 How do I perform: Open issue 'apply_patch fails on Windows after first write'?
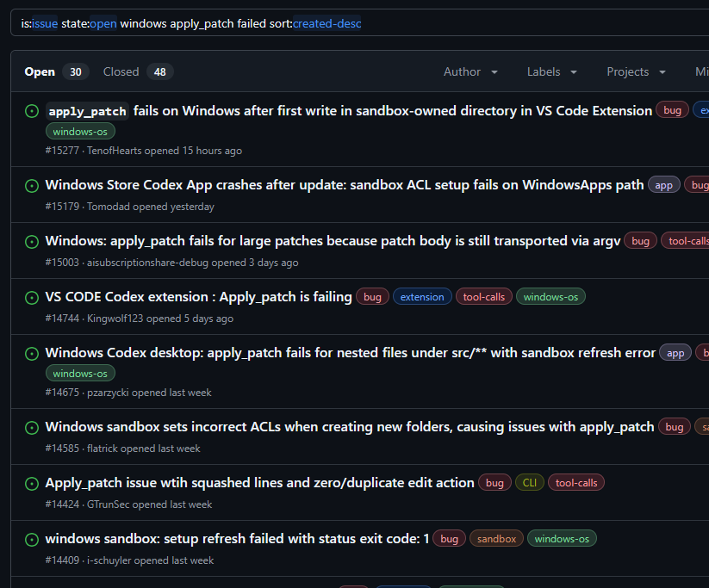[x=349, y=111]
